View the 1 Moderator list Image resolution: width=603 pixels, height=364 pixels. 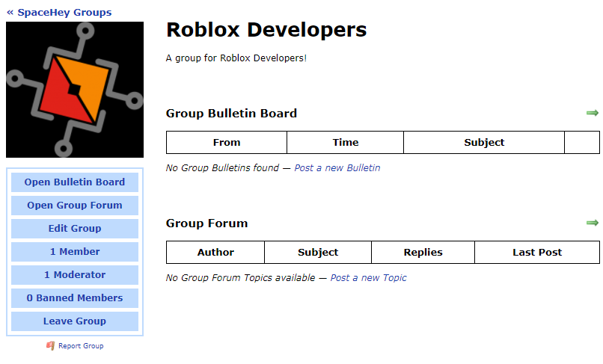[x=75, y=275]
